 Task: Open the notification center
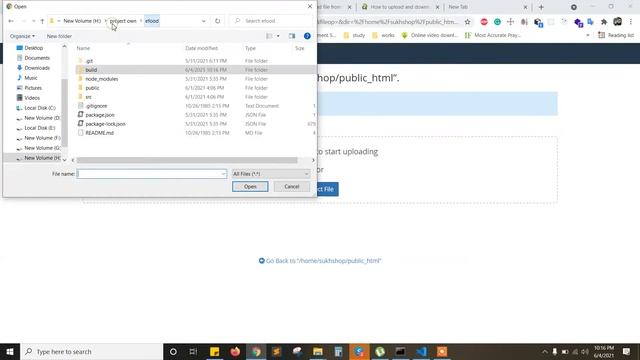point(627,351)
